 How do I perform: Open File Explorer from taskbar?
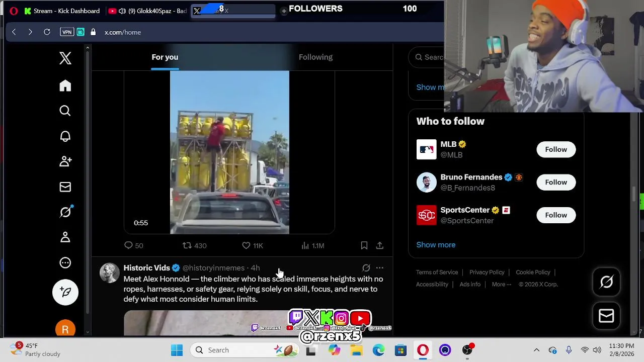356,350
